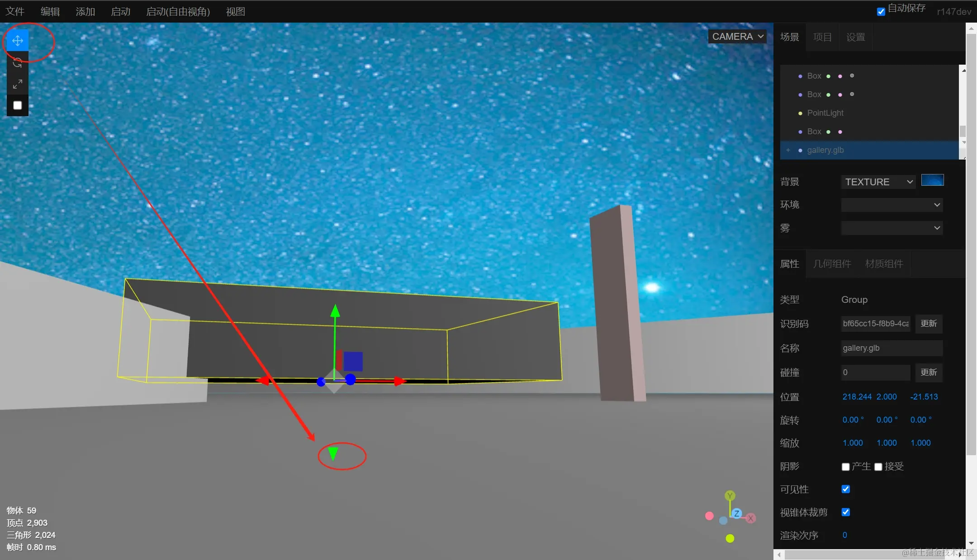This screenshot has width=977, height=560.
Task: Expand the gallery.glb tree node
Action: pos(788,150)
